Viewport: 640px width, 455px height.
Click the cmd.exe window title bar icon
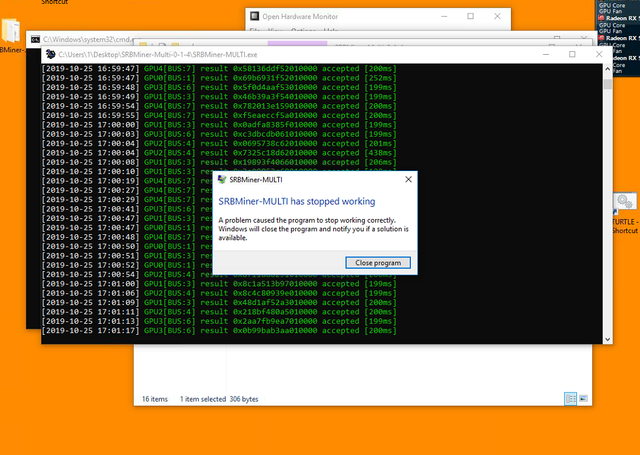(x=36, y=39)
